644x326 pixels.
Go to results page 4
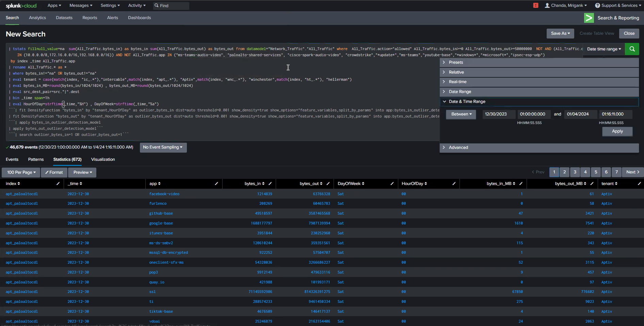coord(585,172)
